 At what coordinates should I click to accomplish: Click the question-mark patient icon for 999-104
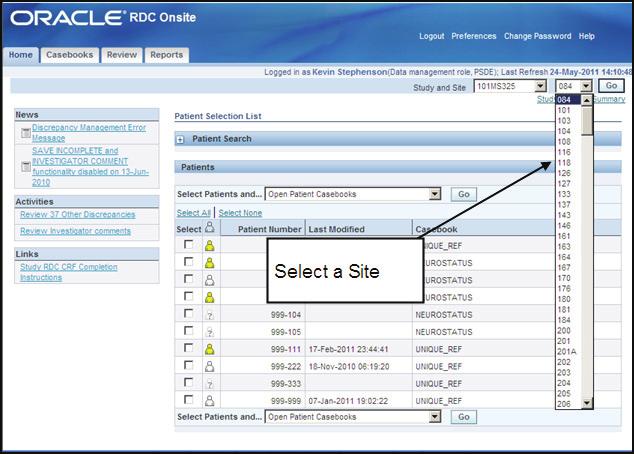[x=209, y=315]
